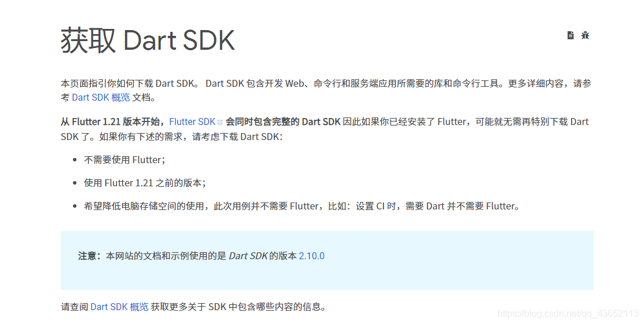Click the 2.10.0 version link
The image size is (644, 324).
pos(312,256)
